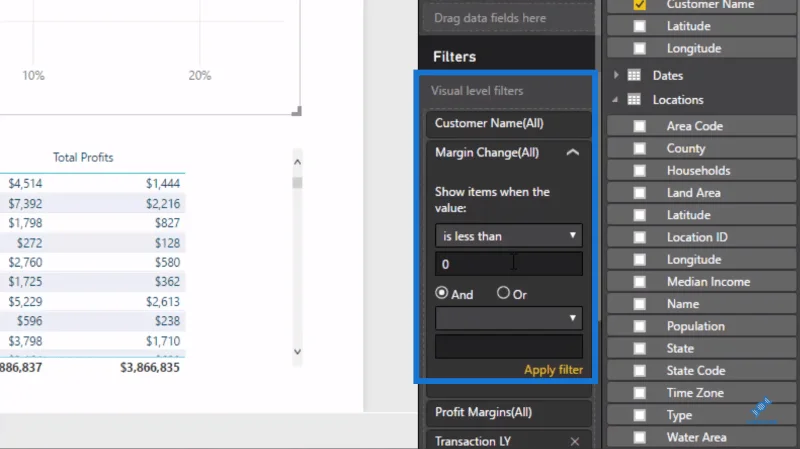Click the 20% axis label
The image size is (800, 449).
(x=199, y=76)
